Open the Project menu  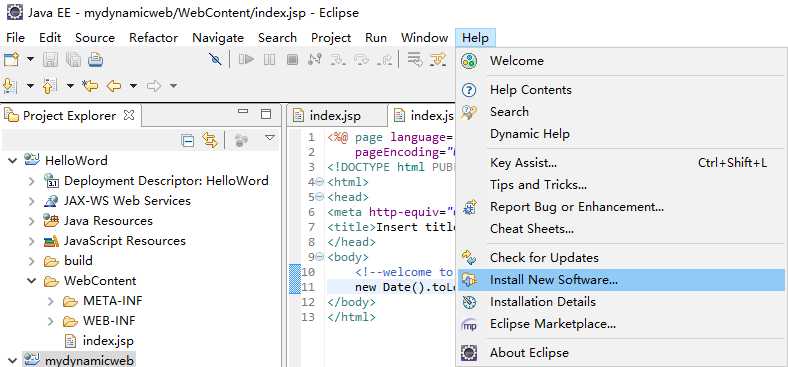pyautogui.click(x=331, y=38)
